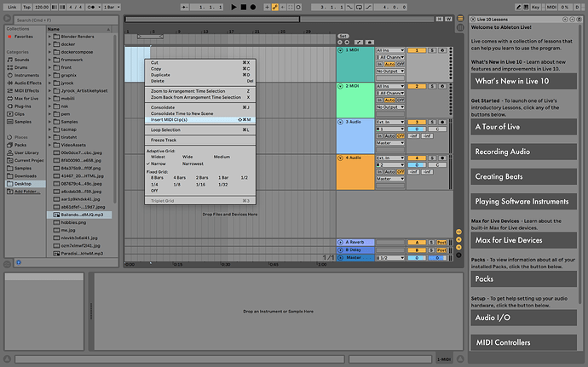Open Plug-Ins category in browser
Image resolution: width=588 pixels, height=367 pixels.
tap(22, 106)
